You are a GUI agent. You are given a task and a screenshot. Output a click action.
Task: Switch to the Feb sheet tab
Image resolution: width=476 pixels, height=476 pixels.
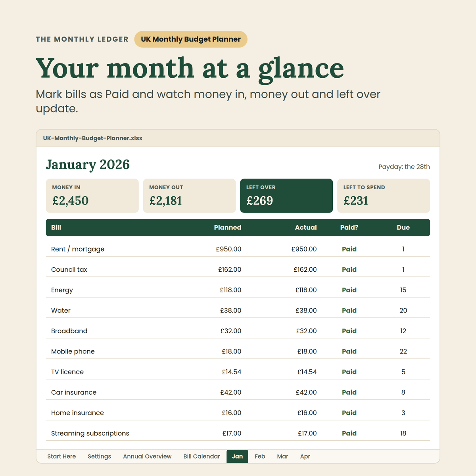tap(260, 456)
